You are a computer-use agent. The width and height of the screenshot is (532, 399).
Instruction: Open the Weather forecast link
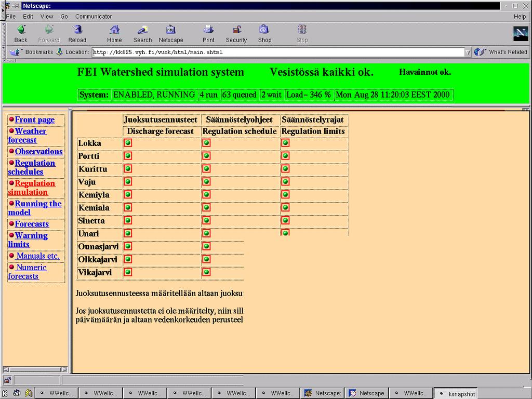click(27, 136)
